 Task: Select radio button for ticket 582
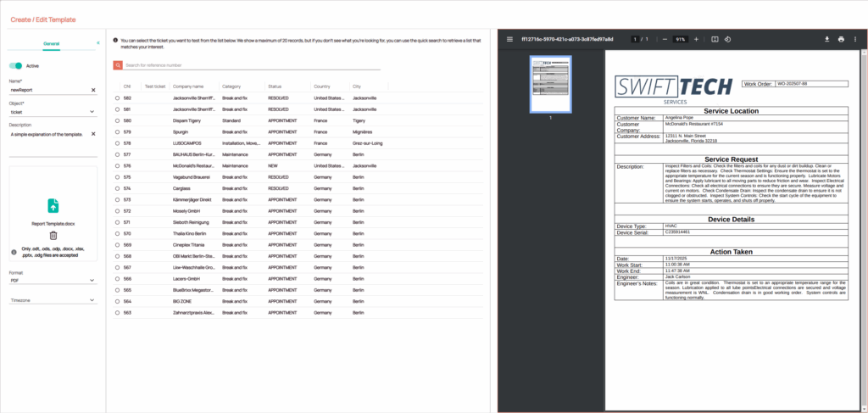117,98
